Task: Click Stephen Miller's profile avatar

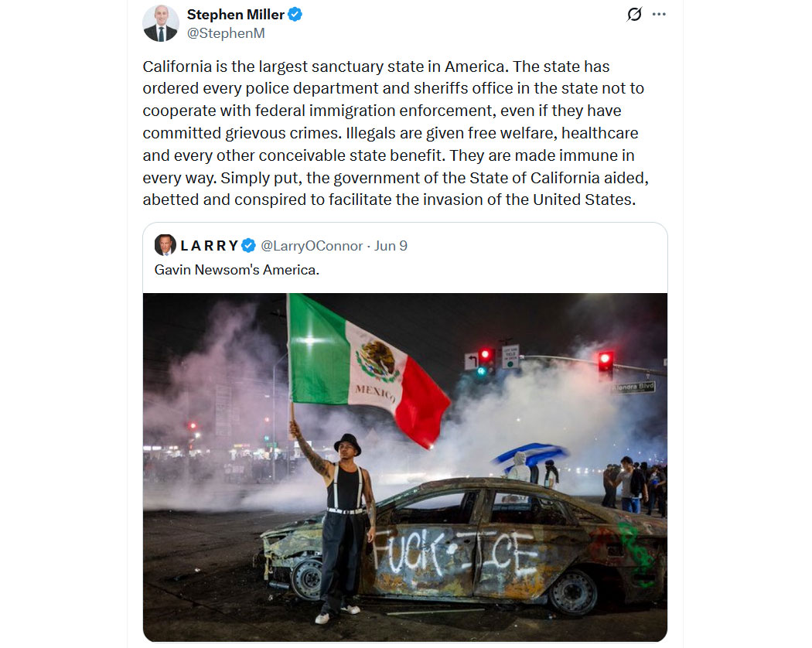Action: point(161,23)
